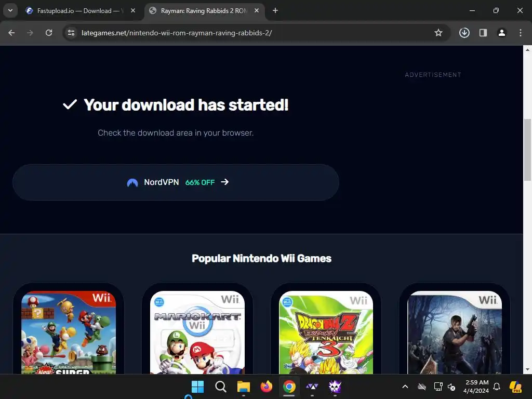This screenshot has width=532, height=399.
Task: Switch to Chrome in the taskbar
Action: (x=289, y=387)
